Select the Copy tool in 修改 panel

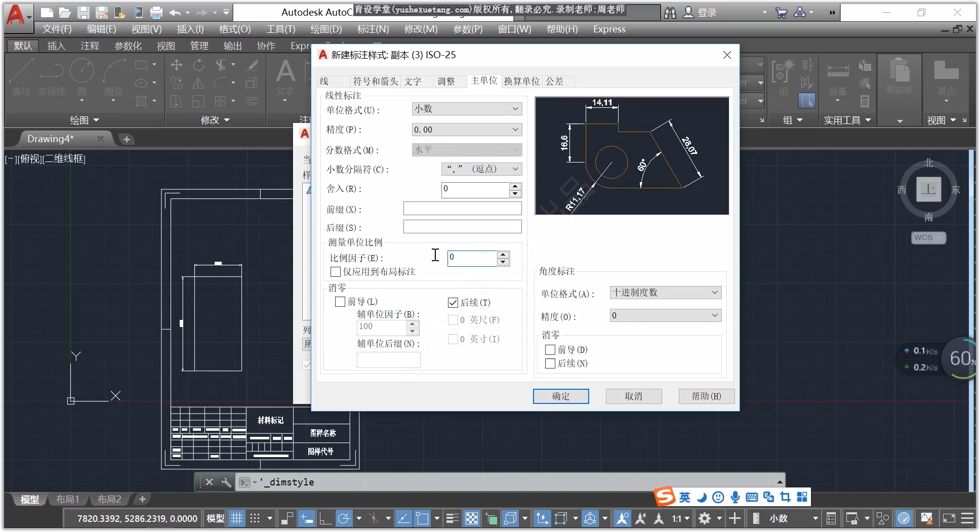click(x=176, y=83)
